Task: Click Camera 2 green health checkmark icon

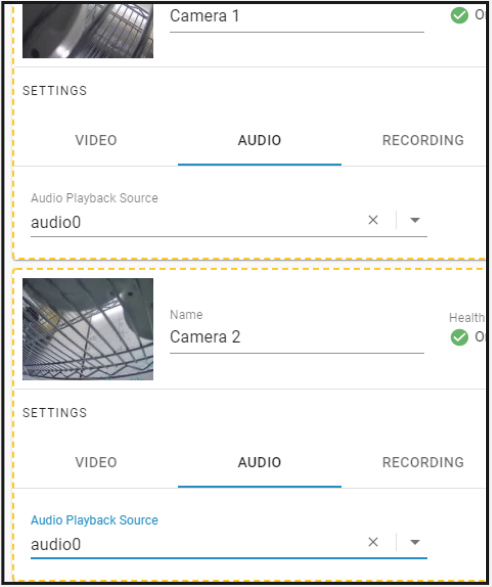Action: click(x=459, y=337)
